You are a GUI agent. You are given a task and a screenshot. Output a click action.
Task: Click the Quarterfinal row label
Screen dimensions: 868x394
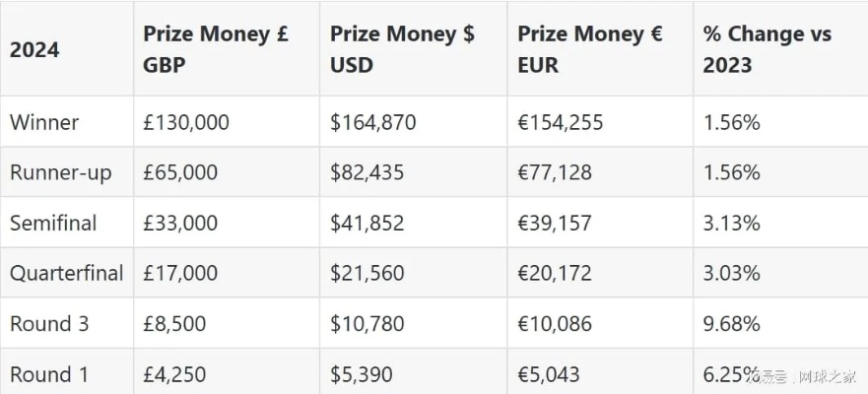click(x=66, y=274)
